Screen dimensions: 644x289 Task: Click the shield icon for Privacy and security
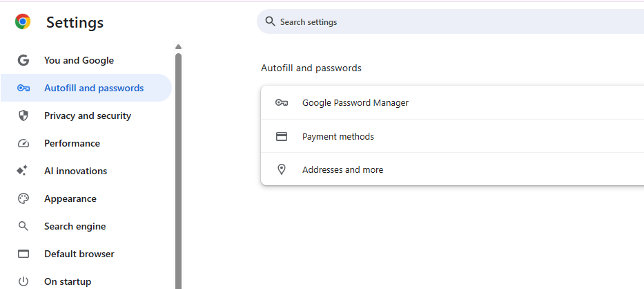[23, 115]
